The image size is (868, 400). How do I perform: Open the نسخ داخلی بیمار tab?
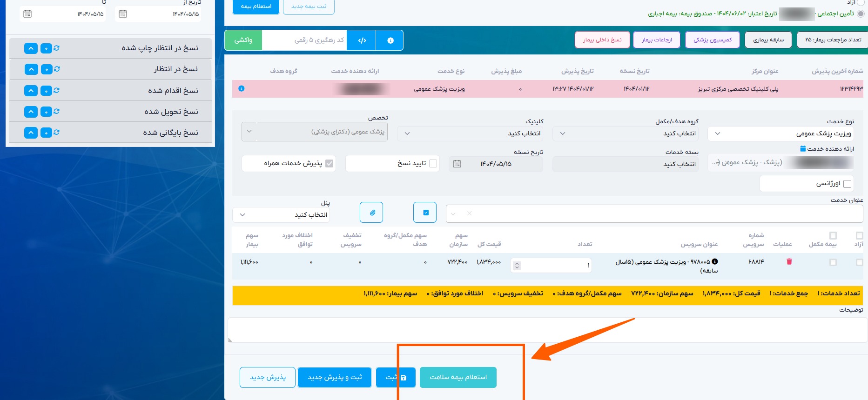[602, 40]
